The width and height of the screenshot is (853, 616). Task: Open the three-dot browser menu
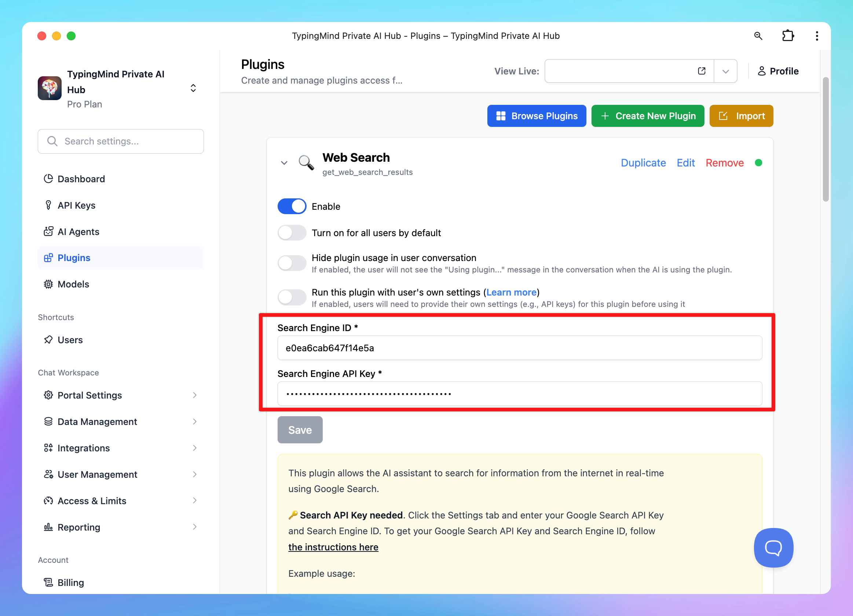pyautogui.click(x=817, y=36)
